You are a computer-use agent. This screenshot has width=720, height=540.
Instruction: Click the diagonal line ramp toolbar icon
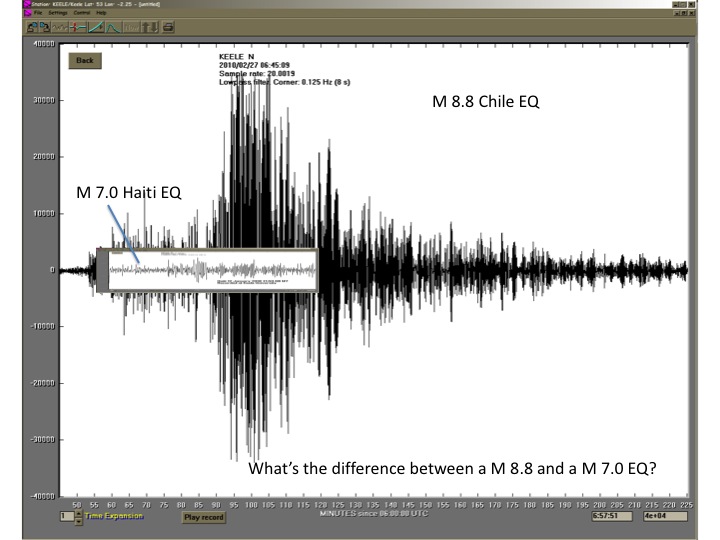pyautogui.click(x=96, y=28)
